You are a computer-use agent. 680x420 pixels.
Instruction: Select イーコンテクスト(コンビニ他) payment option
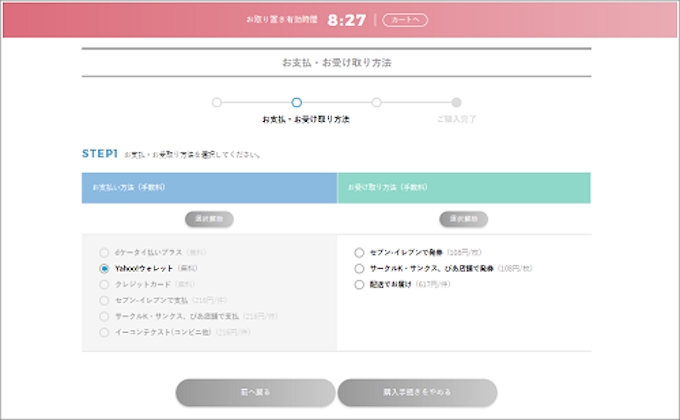104,331
